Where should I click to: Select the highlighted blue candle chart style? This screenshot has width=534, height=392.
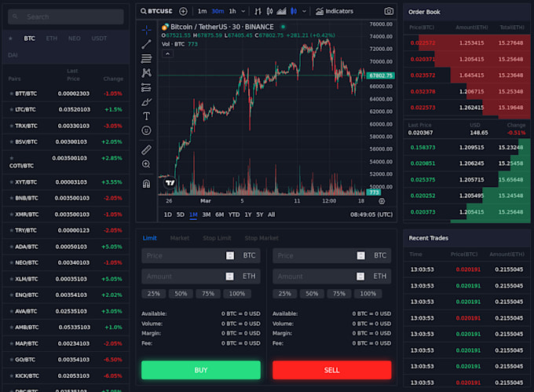click(294, 11)
